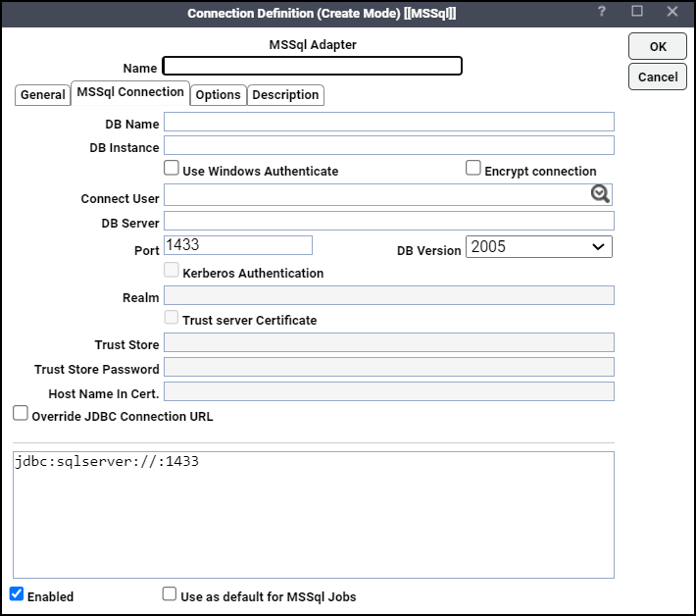696x616 pixels.
Task: Open the DB Version dropdown
Action: coord(539,246)
